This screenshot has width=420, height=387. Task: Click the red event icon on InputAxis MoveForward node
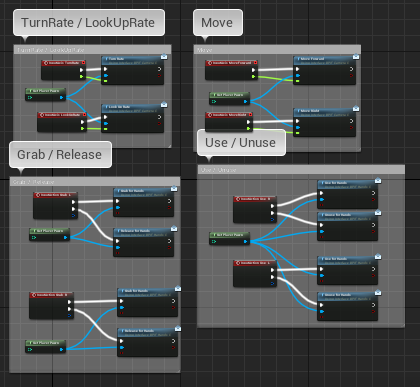point(210,63)
